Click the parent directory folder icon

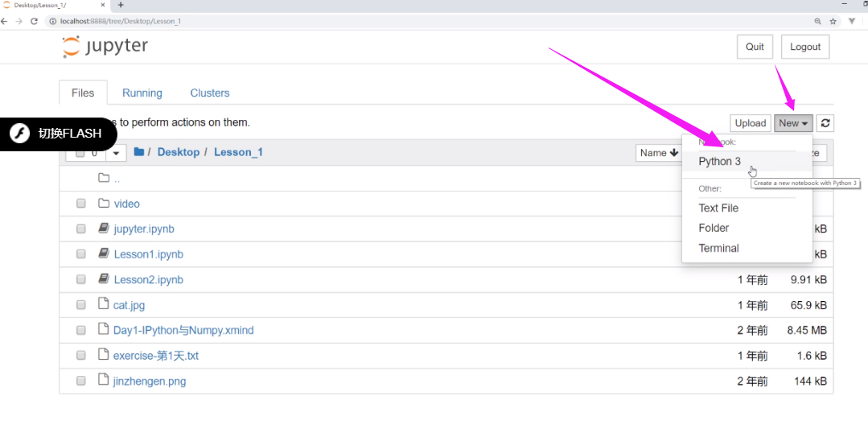click(x=104, y=178)
